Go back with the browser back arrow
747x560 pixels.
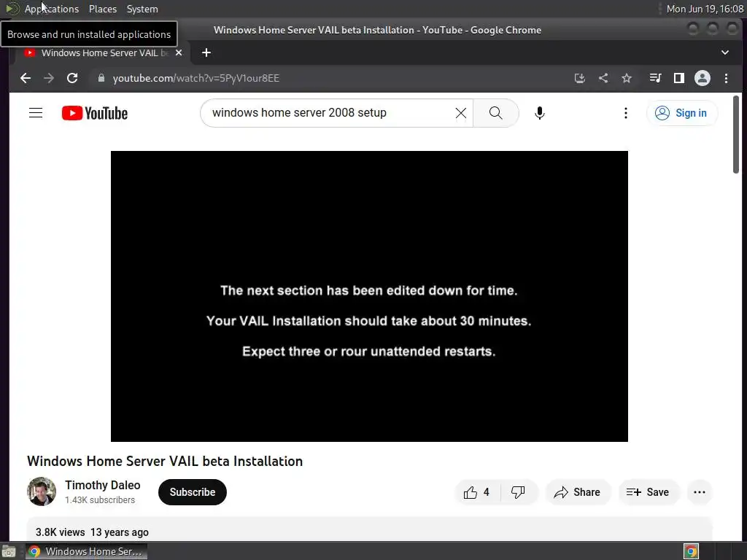(26, 78)
